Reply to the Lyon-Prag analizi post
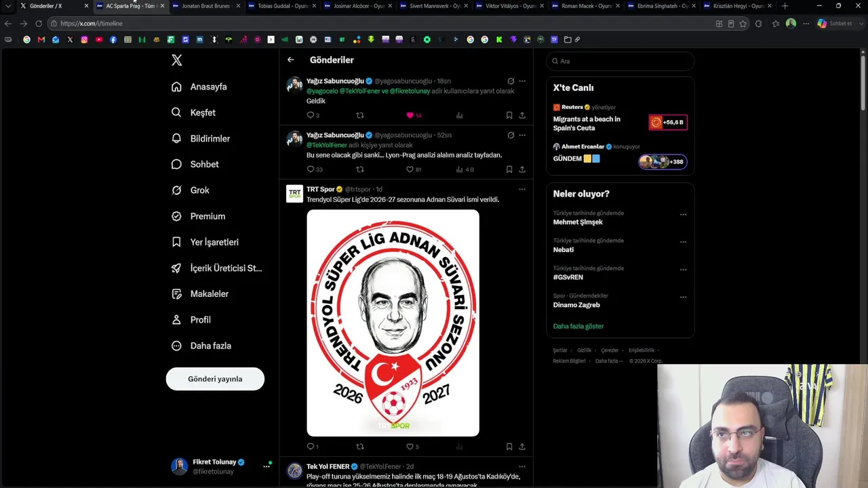This screenshot has width=868, height=488. (314, 169)
